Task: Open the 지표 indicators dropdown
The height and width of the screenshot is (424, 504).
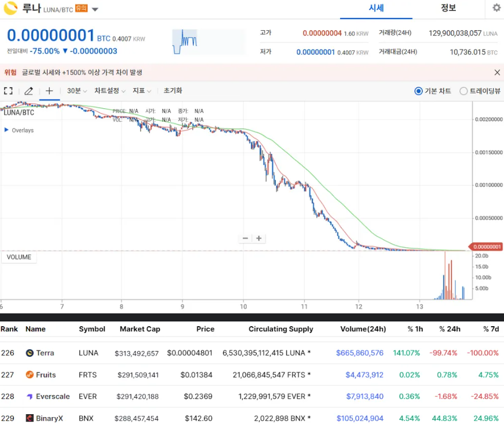Action: [x=142, y=91]
